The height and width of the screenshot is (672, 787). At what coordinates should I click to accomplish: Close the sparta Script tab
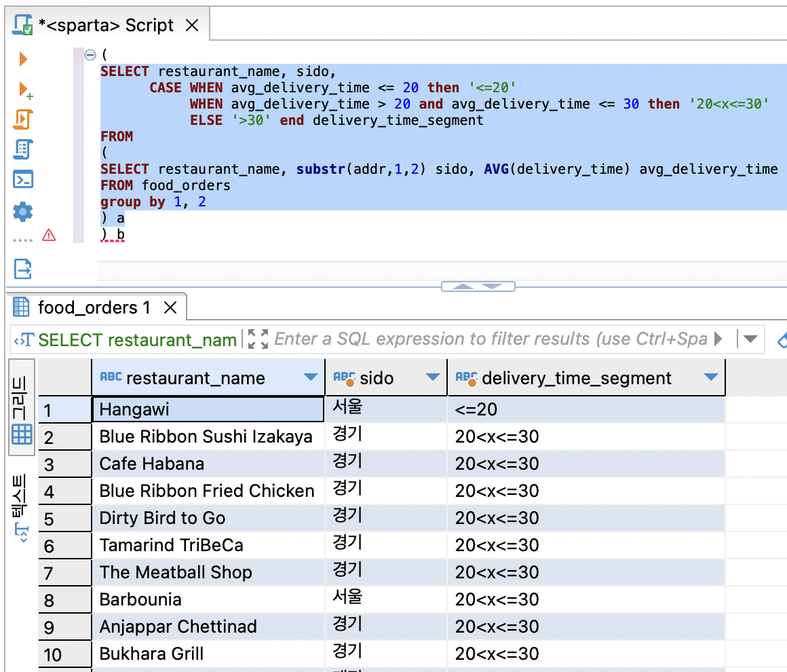pyautogui.click(x=192, y=25)
